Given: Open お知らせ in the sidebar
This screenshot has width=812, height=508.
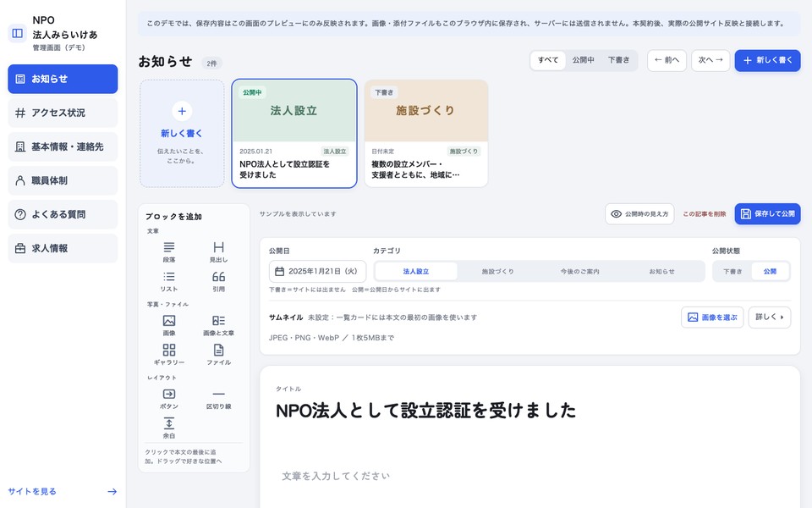Looking at the screenshot, I should 63,79.
